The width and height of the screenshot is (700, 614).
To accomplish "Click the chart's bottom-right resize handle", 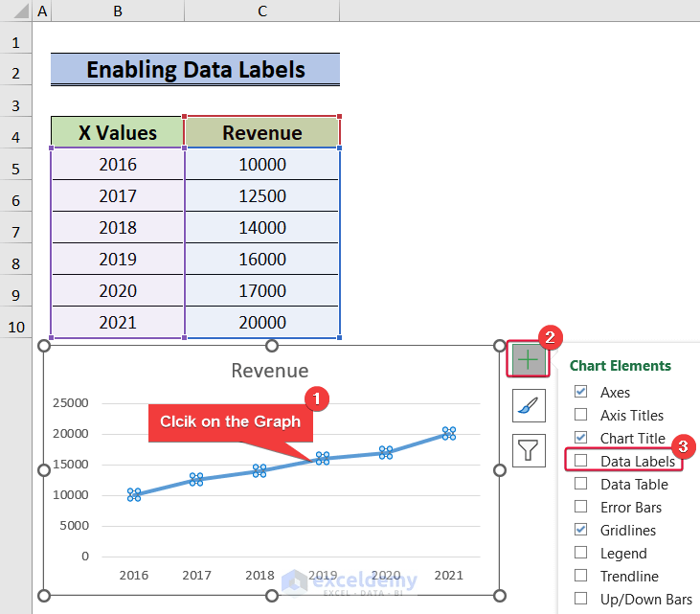I will (x=500, y=596).
